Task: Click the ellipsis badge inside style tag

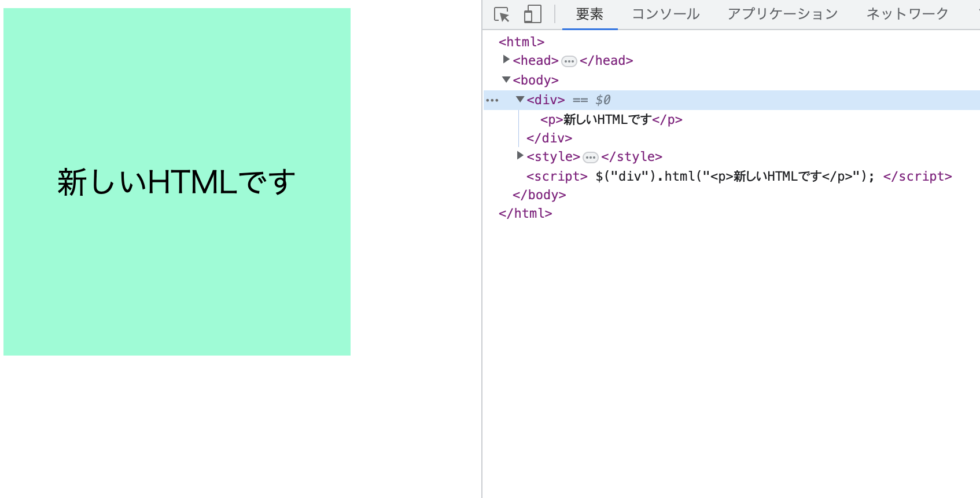Action: [x=591, y=158]
